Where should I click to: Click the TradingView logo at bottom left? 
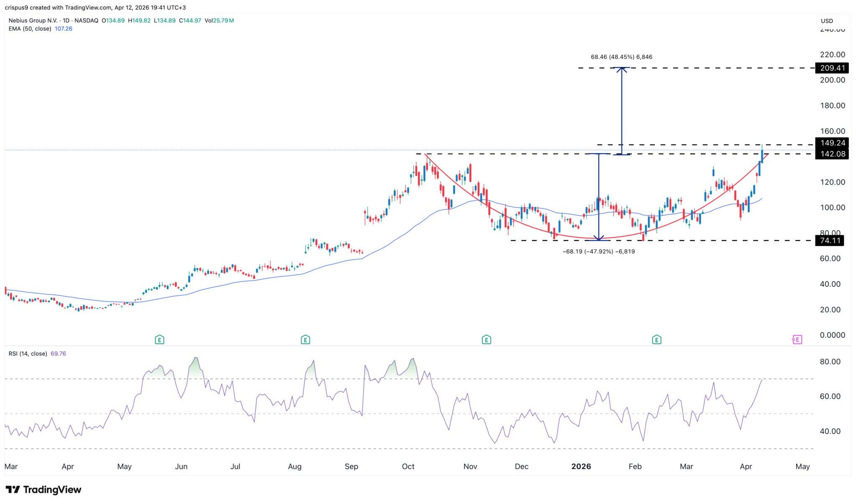(x=43, y=489)
